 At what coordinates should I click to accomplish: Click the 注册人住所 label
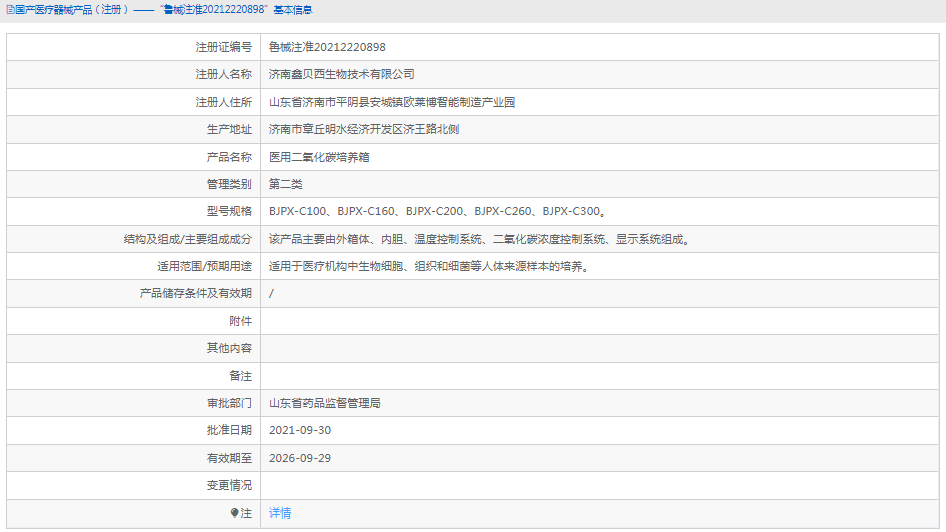[224, 102]
